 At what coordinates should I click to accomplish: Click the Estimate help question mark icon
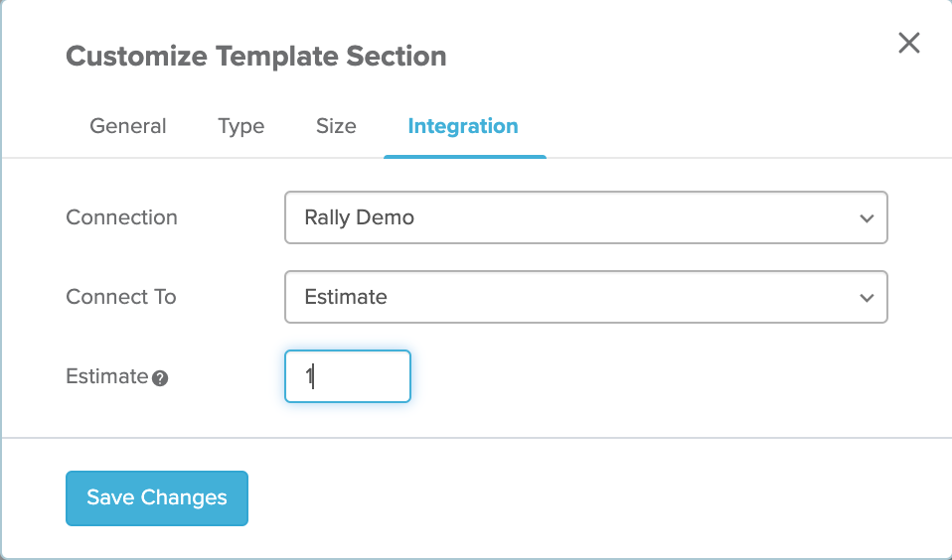[x=160, y=378]
